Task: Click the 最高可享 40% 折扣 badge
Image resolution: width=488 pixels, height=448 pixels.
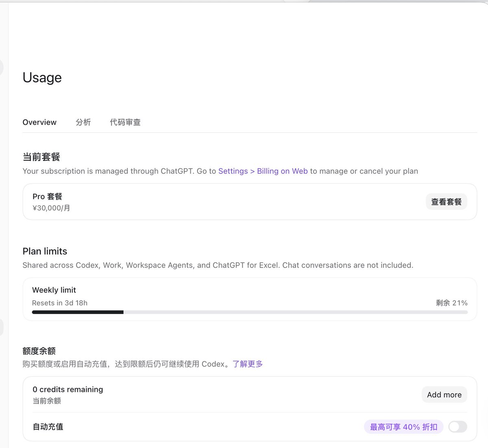Action: 403,427
